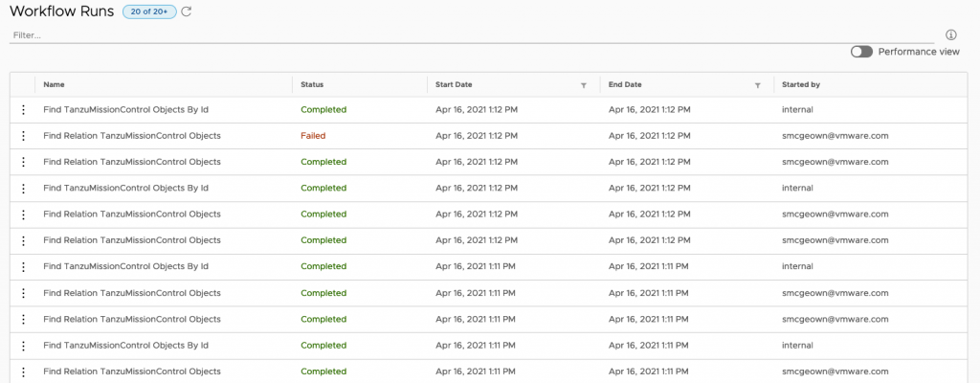Open the fourth row's three-dot menu
The image size is (980, 383).
point(22,189)
